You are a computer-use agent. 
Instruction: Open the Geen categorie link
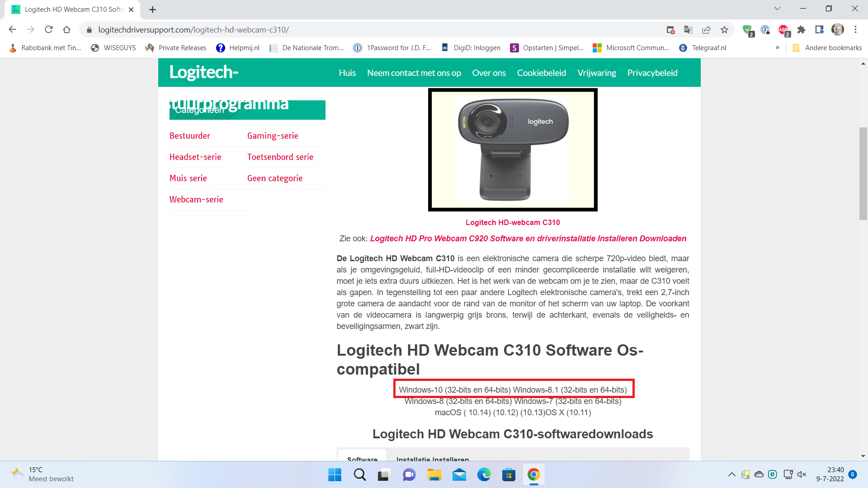[275, 178]
